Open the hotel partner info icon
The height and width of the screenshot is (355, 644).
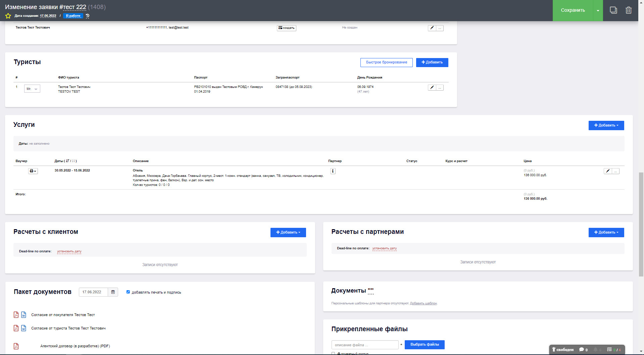coord(333,171)
